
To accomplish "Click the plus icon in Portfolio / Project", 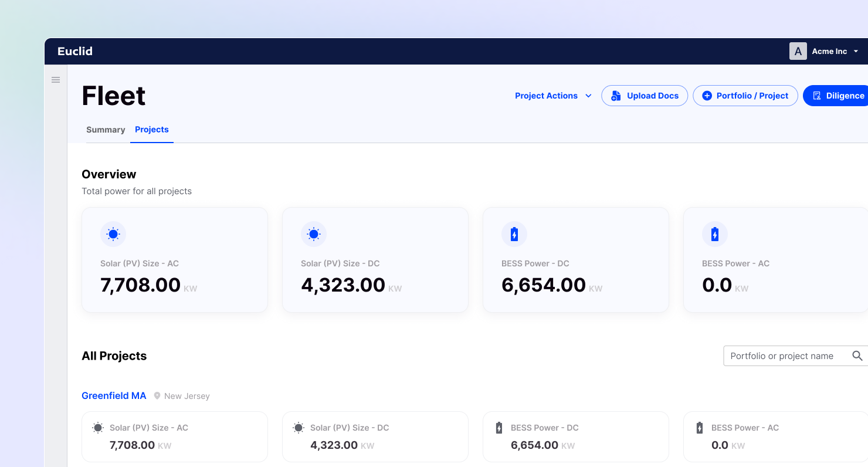I will click(707, 96).
